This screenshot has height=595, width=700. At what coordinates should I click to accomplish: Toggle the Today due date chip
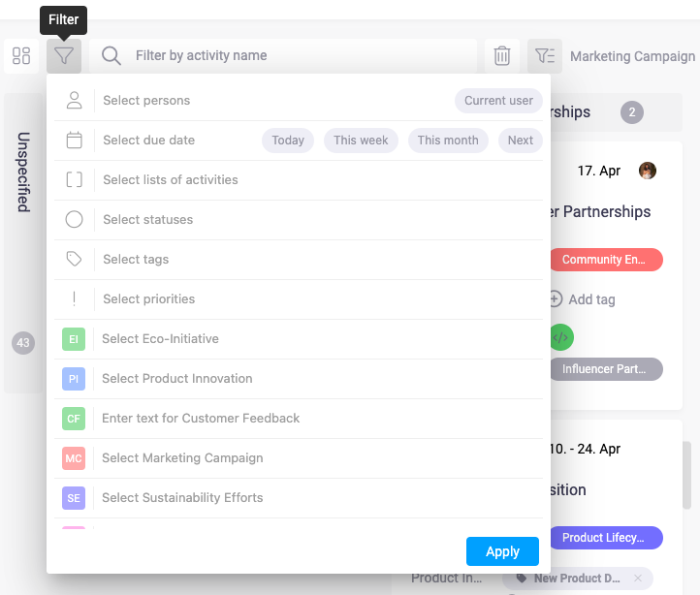tap(288, 141)
